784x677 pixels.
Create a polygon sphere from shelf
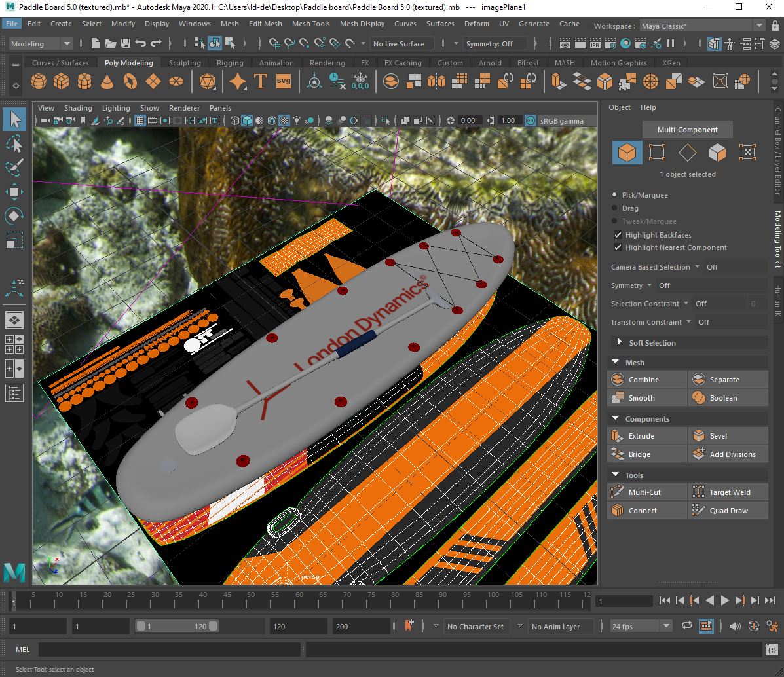click(39, 81)
